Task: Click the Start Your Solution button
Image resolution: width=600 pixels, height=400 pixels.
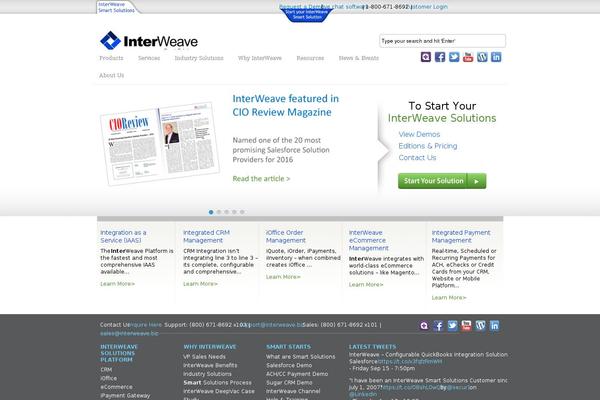Action: point(442,181)
